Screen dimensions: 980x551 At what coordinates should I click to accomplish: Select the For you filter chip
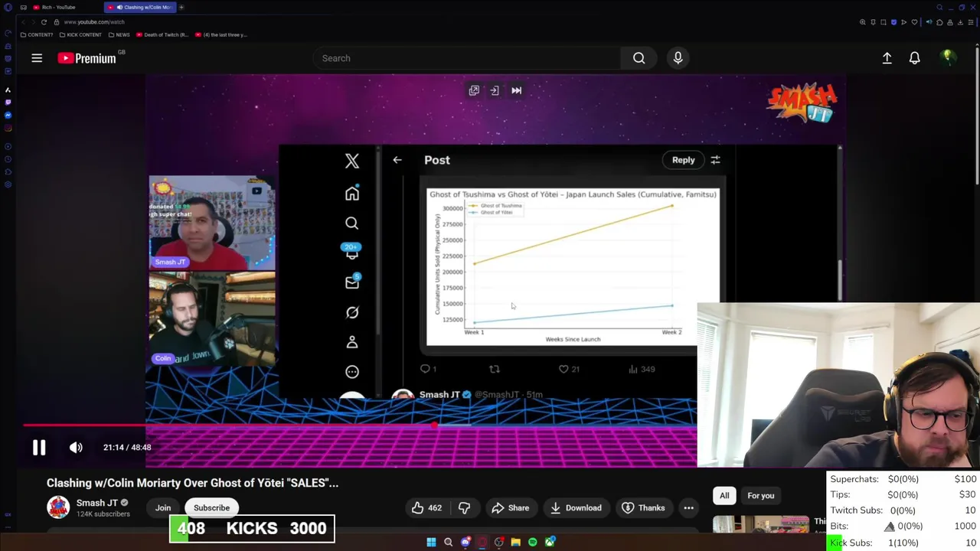(760, 496)
